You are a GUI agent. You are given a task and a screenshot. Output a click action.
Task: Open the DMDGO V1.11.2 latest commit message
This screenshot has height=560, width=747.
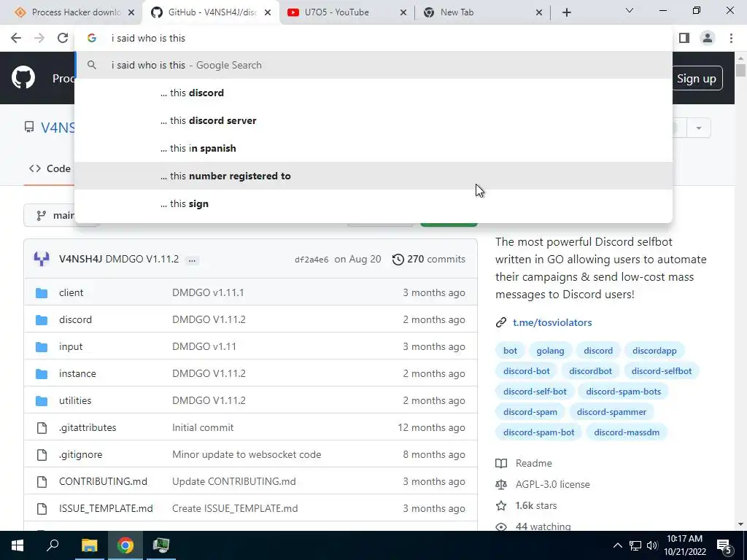[142, 259]
